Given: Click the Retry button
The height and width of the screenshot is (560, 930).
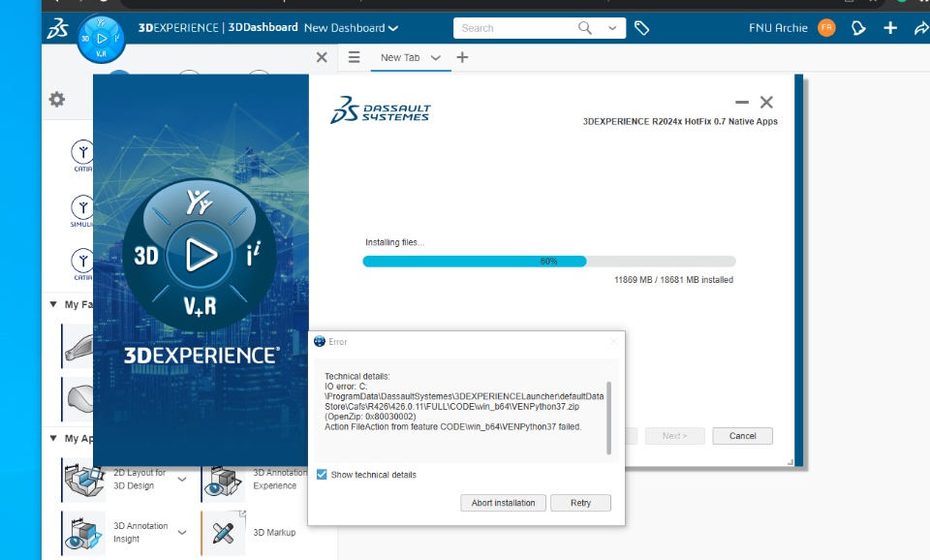Looking at the screenshot, I should [x=580, y=503].
